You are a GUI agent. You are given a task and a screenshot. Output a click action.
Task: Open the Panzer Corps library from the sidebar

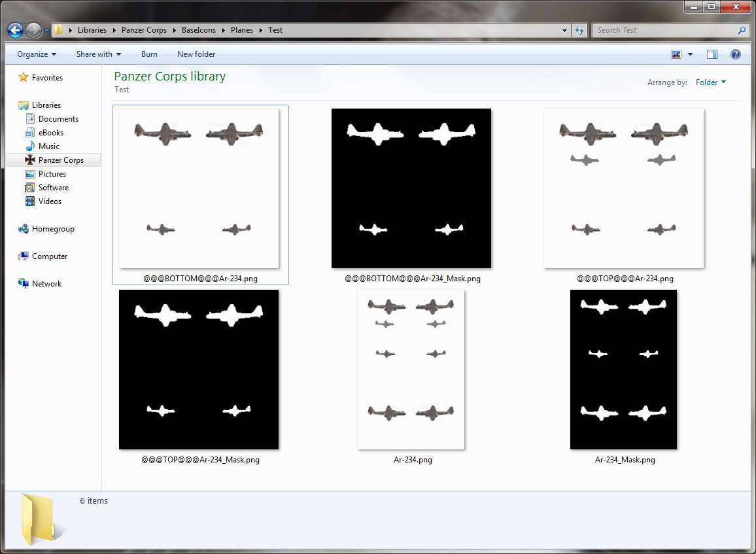point(61,160)
